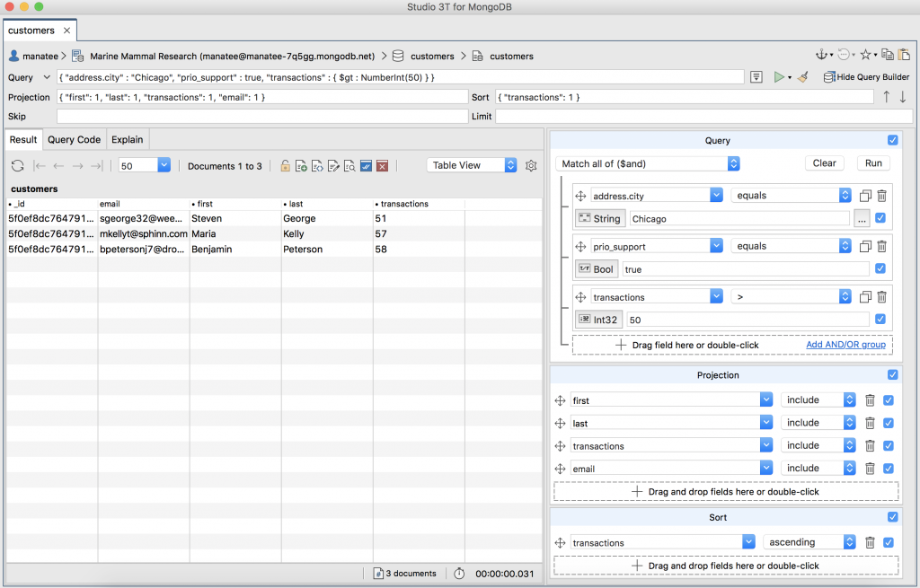Click the Clear button in Query Builder

click(x=824, y=163)
